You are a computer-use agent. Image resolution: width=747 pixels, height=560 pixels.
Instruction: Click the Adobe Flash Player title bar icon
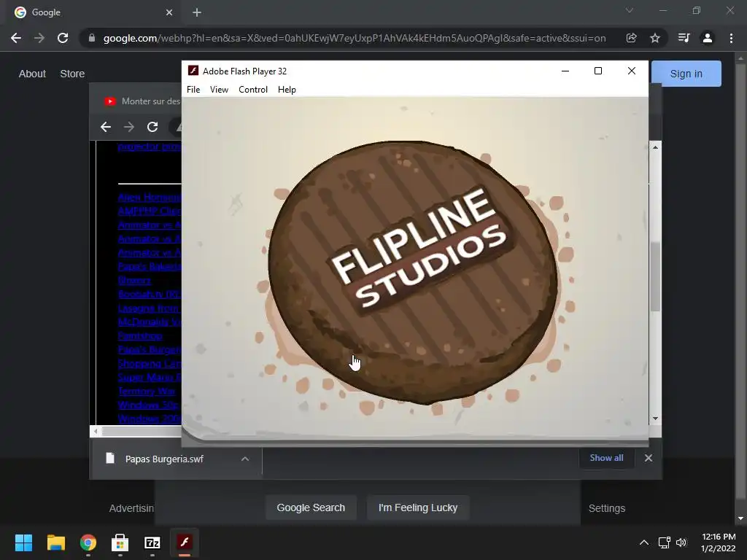193,71
